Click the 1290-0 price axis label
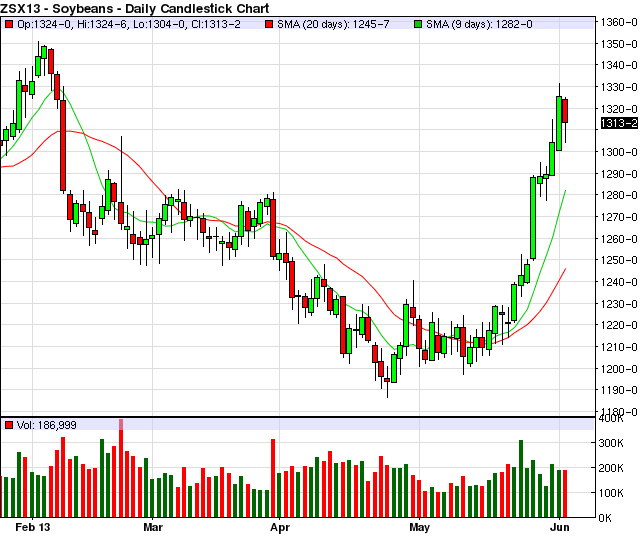Viewport: 640px width, 536px height. coord(619,174)
